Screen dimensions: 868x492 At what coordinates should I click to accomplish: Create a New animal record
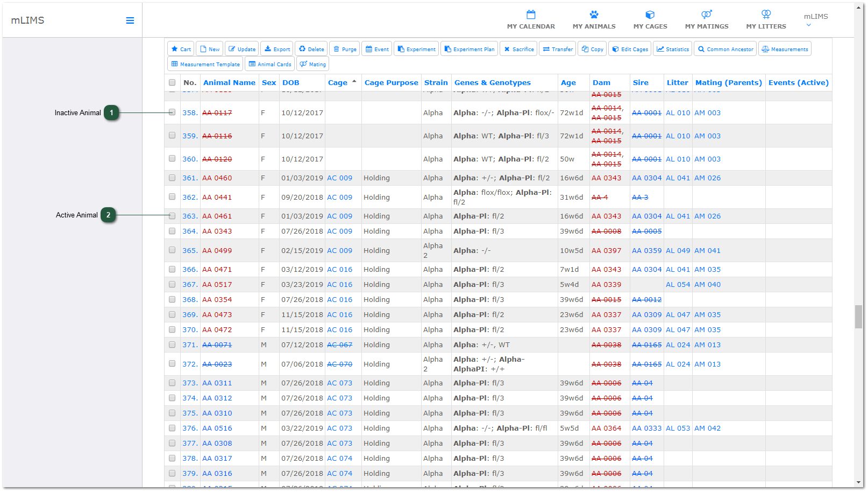click(x=210, y=49)
